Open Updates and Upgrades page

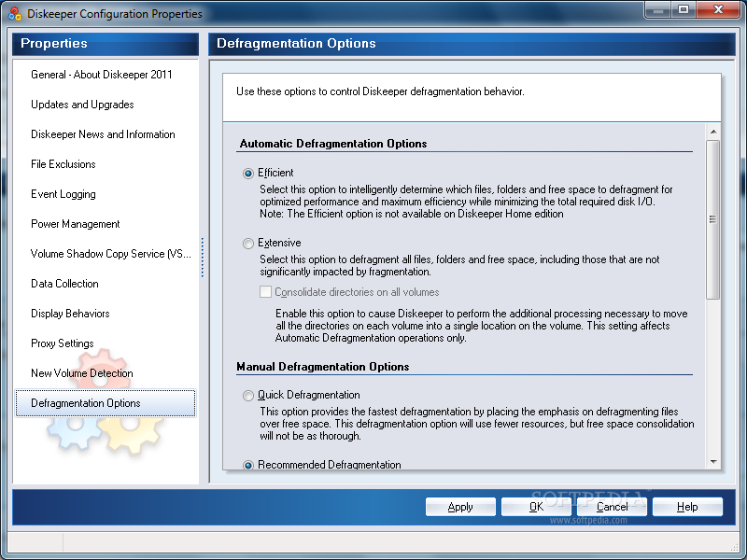[82, 105]
